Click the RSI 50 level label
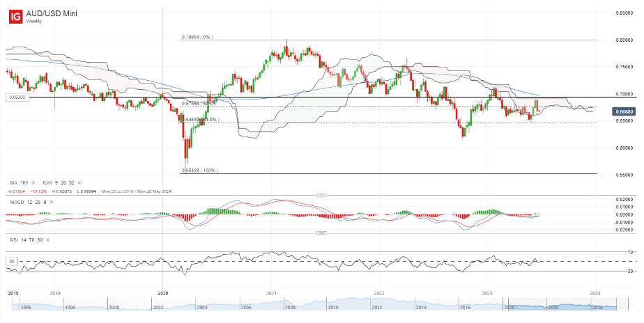The image size is (644, 323). tap(10, 261)
